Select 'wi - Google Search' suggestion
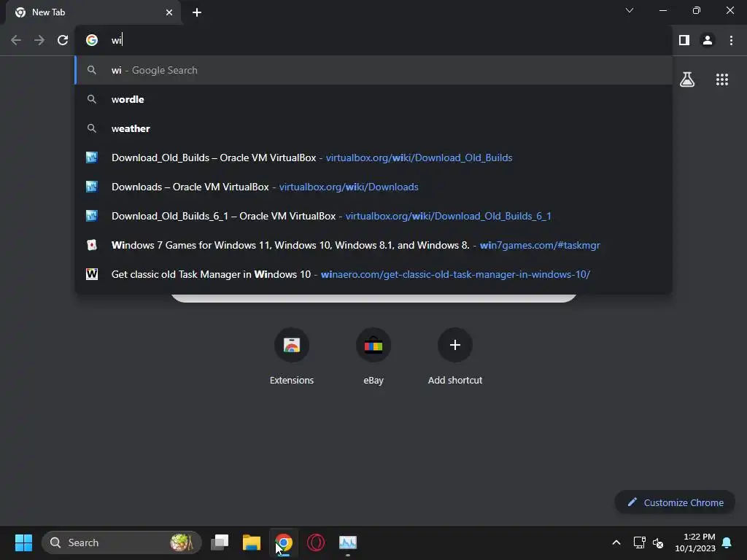 [x=373, y=70]
